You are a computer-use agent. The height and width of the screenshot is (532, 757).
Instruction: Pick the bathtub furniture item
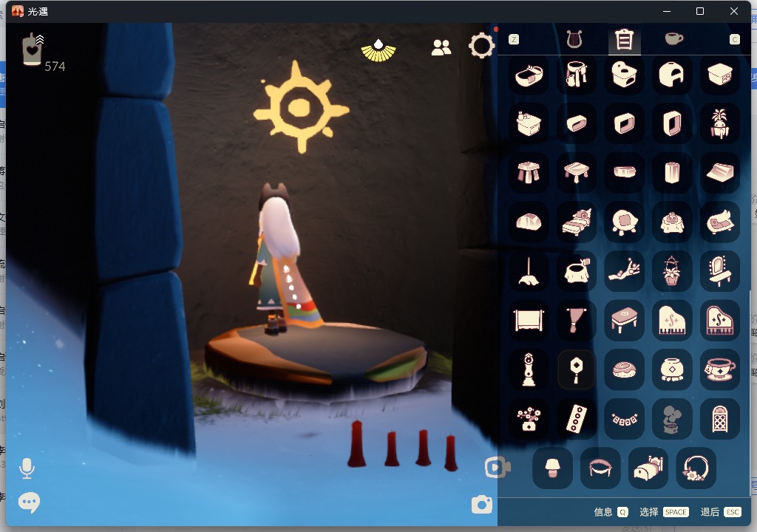click(529, 75)
